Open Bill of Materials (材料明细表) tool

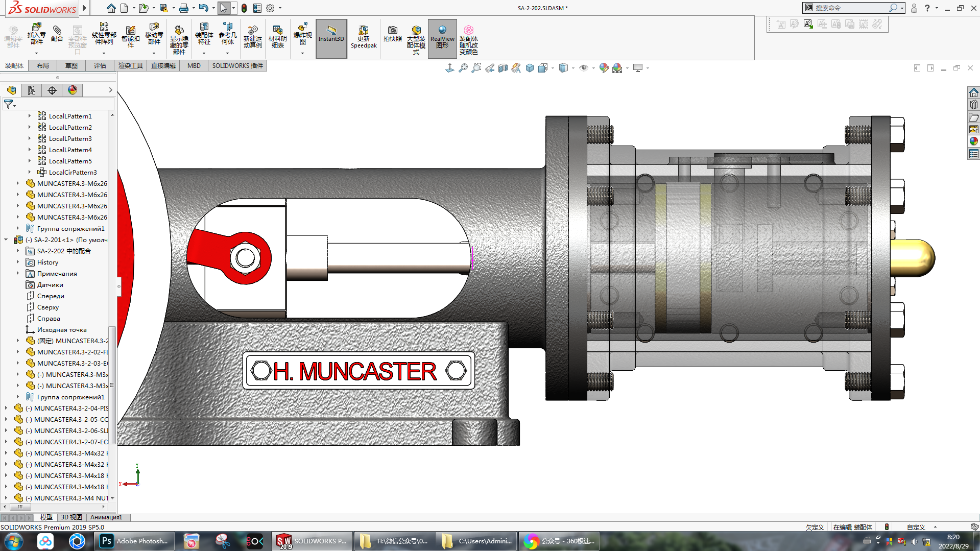pyautogui.click(x=277, y=37)
